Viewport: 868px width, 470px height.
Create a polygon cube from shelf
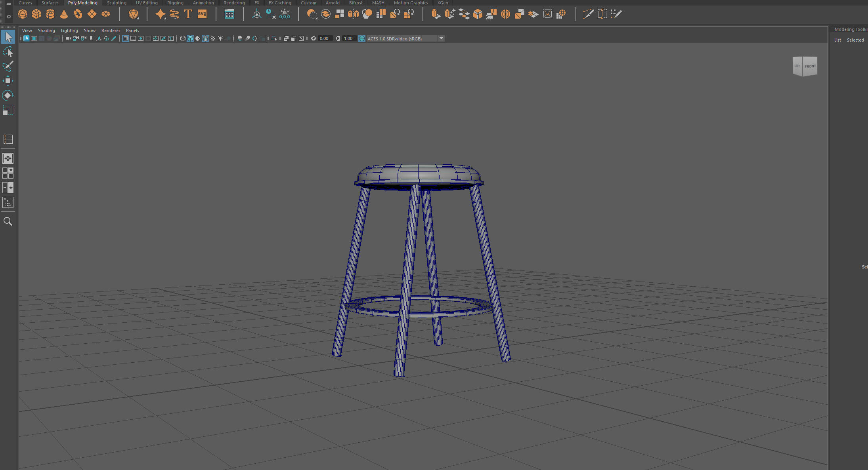click(36, 14)
